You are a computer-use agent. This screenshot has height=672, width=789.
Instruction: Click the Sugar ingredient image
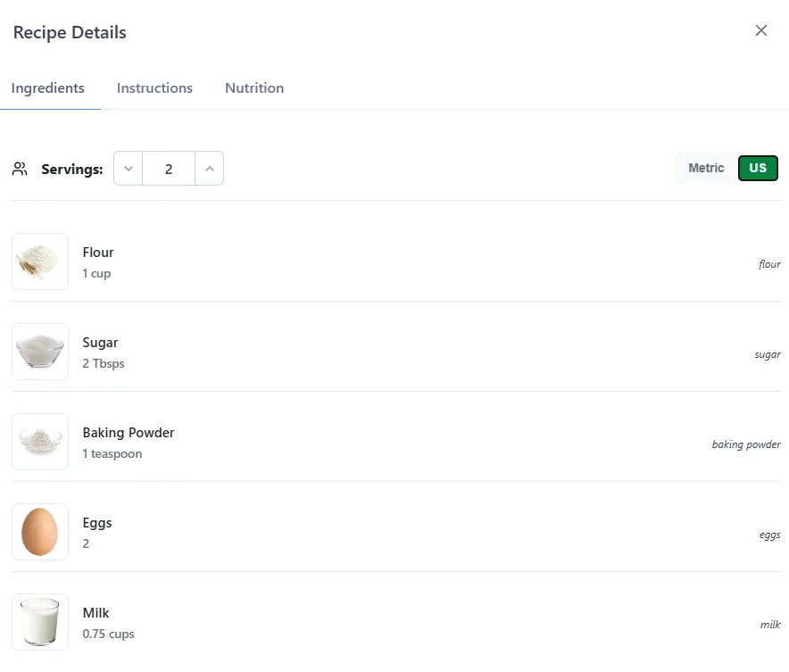pos(39,351)
